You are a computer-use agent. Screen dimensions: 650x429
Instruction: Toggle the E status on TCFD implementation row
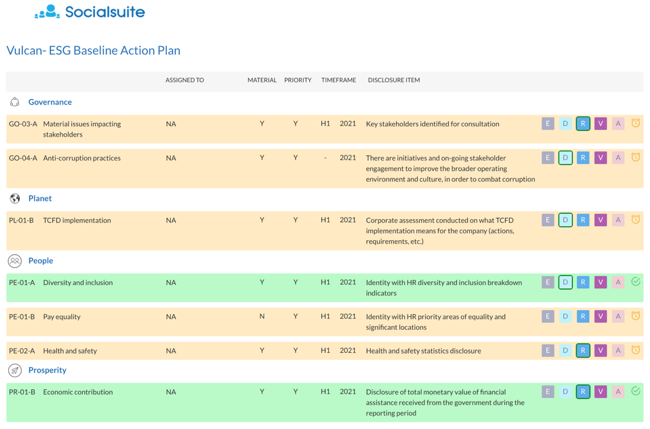coord(548,220)
